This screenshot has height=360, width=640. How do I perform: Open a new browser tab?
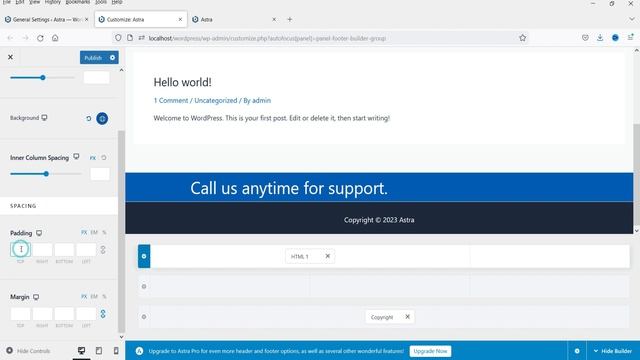(289, 19)
